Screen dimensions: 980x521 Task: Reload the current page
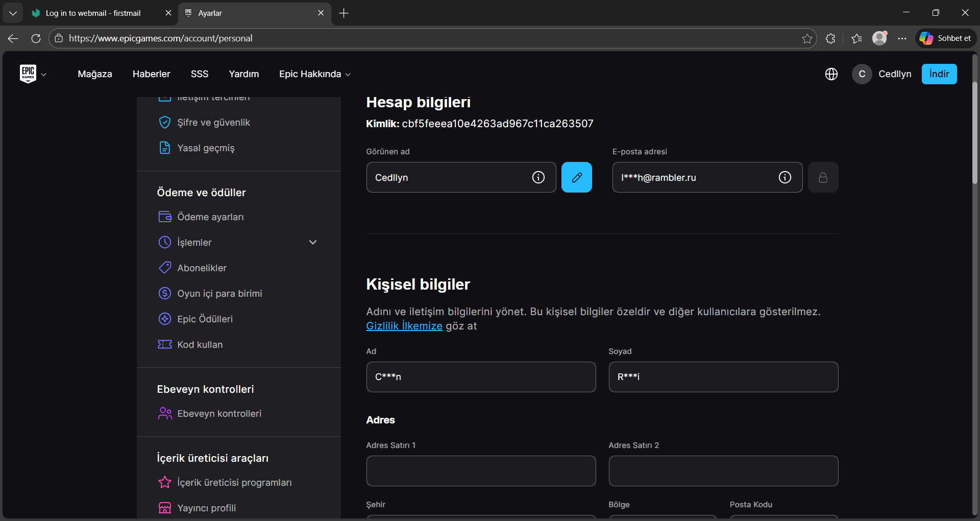pyautogui.click(x=36, y=38)
